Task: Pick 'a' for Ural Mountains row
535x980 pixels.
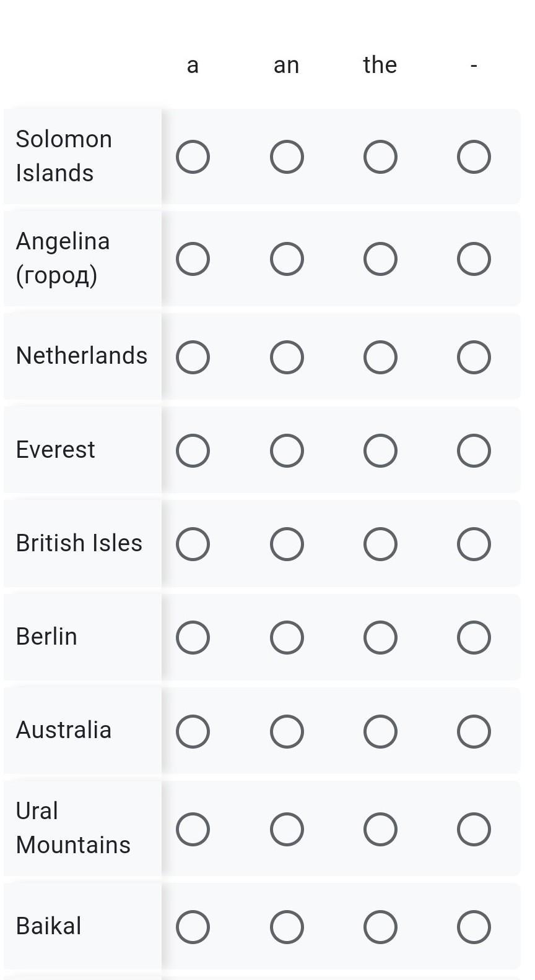Action: [x=193, y=829]
